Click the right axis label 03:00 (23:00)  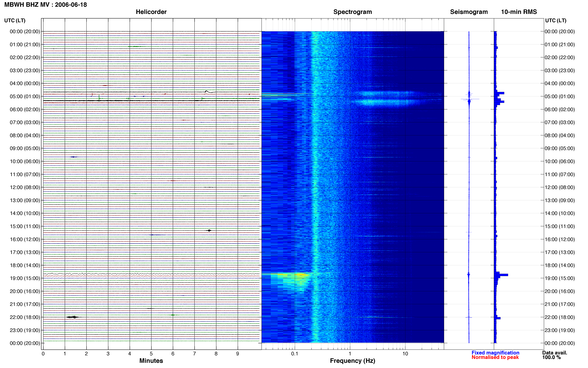(x=560, y=70)
